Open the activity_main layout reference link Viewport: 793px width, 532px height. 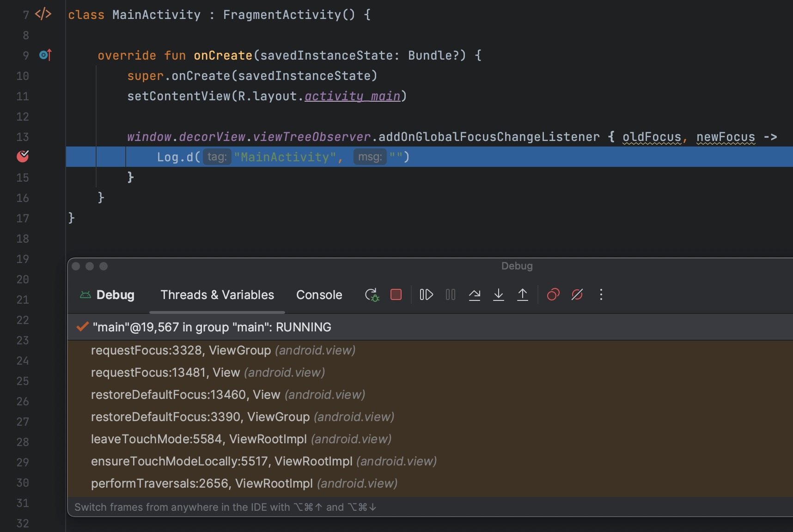[x=352, y=96]
